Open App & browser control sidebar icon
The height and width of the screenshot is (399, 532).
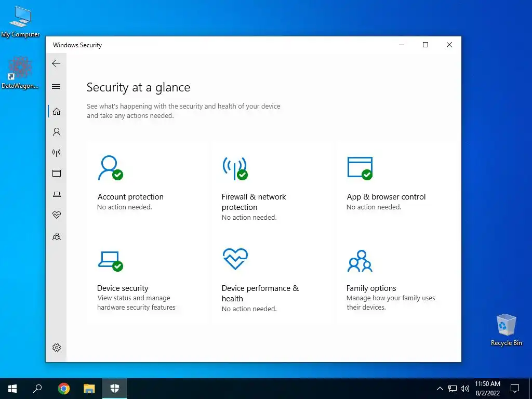click(57, 174)
